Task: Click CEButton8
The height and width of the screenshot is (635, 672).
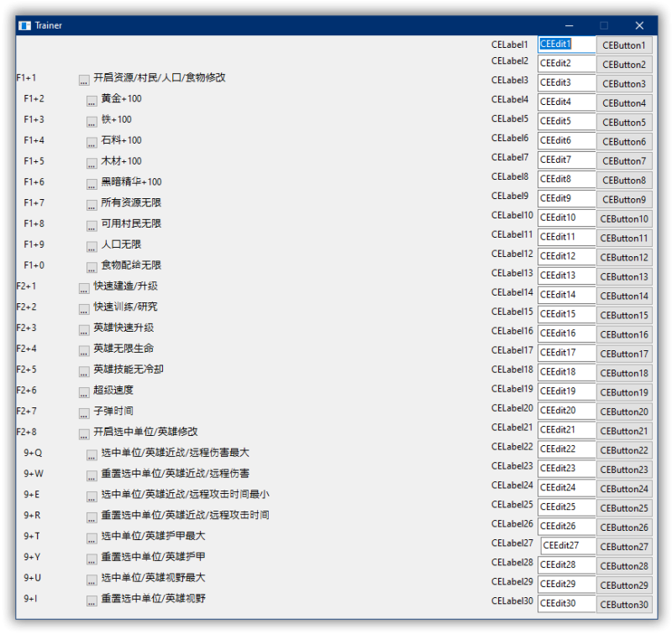Action: [624, 181]
